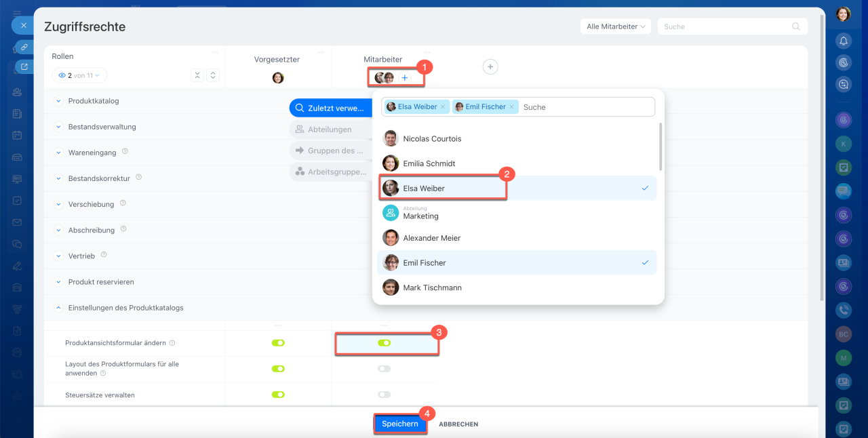Collapse Einstellungen des Produktkatalogs section

tap(58, 308)
